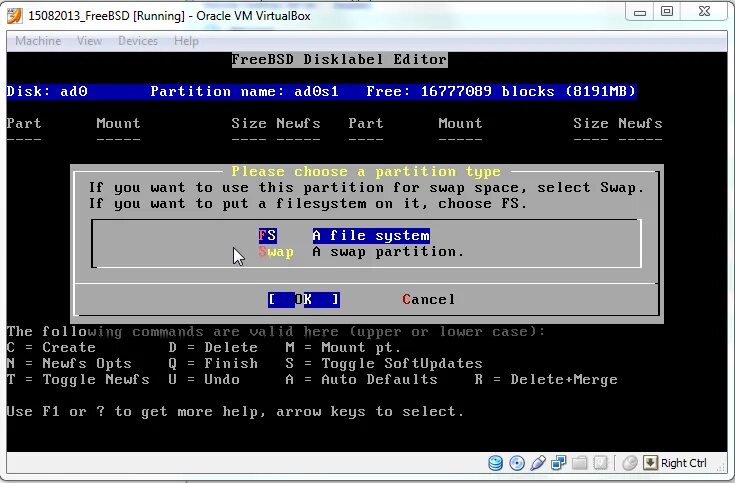Click the 'FreeBSD Disklabel Editor' heading
This screenshot has height=483, width=735.
[339, 60]
